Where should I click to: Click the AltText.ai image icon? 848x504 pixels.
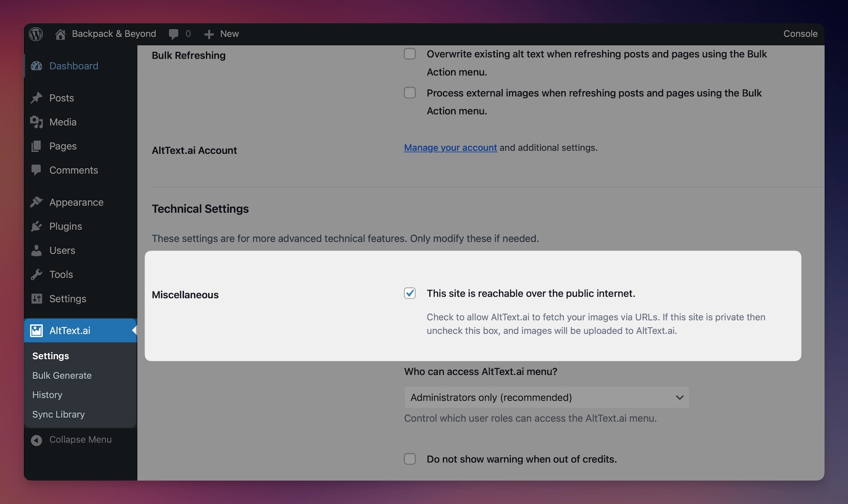(37, 331)
